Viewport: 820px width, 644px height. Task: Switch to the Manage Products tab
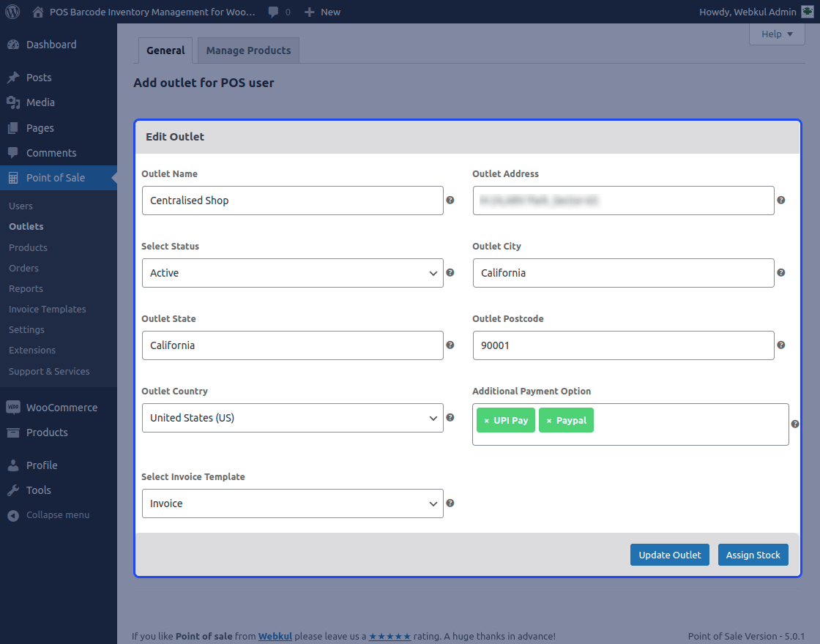pyautogui.click(x=248, y=50)
